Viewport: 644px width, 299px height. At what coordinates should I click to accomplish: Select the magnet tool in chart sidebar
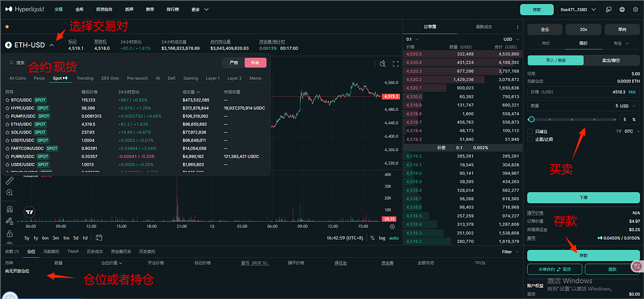click(9, 209)
